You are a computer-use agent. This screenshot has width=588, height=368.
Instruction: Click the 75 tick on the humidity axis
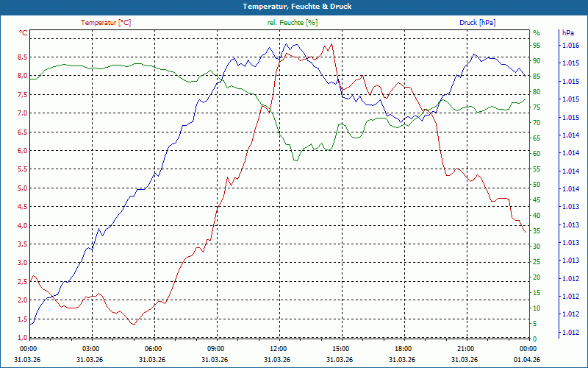[537, 107]
